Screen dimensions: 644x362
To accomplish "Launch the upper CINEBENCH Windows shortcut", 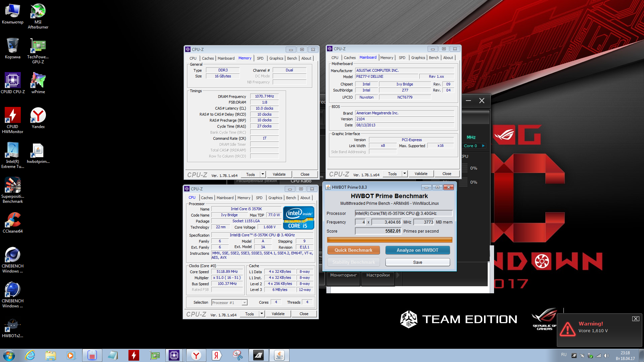I will click(13, 260).
